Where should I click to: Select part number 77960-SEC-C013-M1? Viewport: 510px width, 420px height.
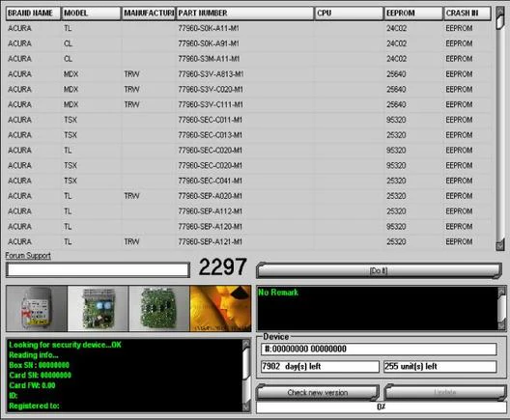point(211,135)
